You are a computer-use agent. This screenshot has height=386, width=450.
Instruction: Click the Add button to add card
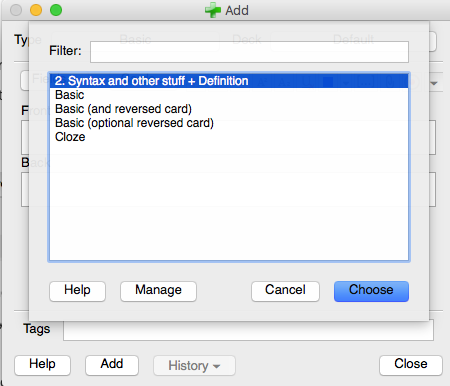pyautogui.click(x=112, y=365)
